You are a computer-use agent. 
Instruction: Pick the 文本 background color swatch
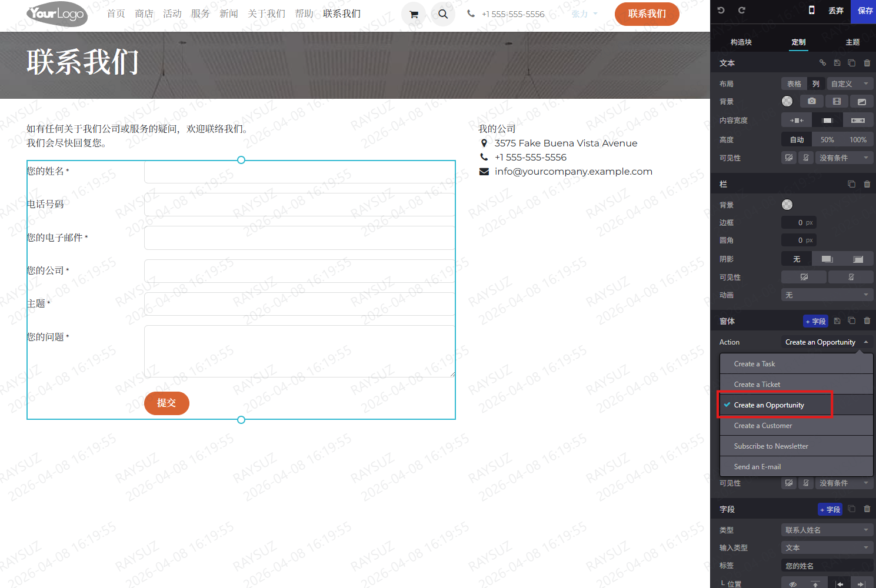[787, 101]
